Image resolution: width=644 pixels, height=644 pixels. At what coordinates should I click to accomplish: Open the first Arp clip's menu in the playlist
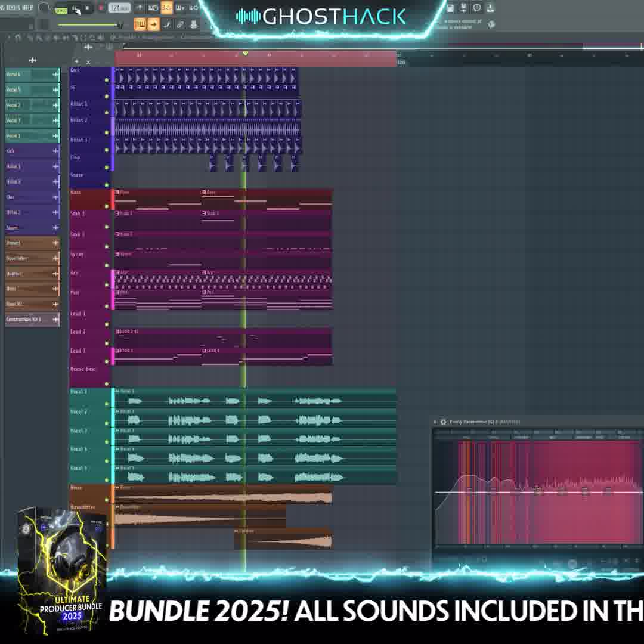(x=117, y=273)
